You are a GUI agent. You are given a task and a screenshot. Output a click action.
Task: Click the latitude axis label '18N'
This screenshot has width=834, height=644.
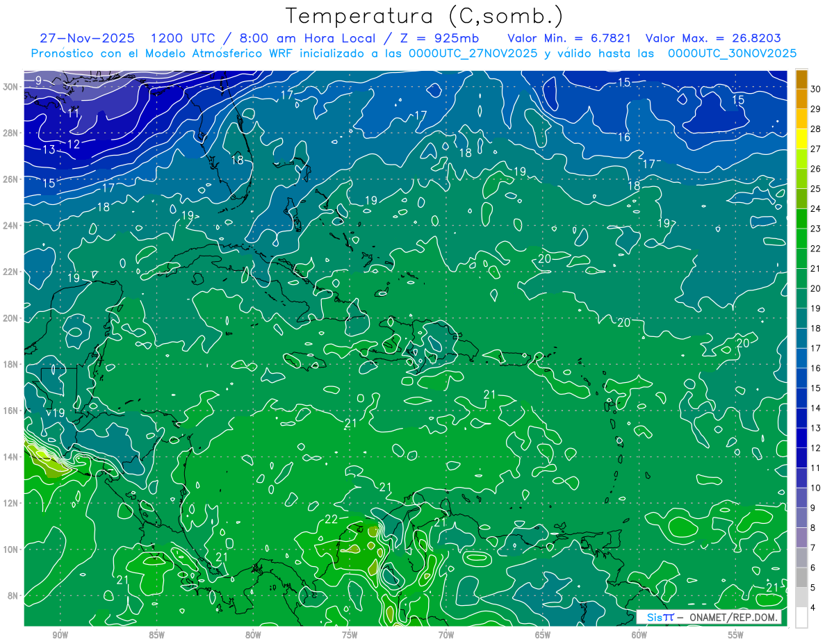point(10,364)
